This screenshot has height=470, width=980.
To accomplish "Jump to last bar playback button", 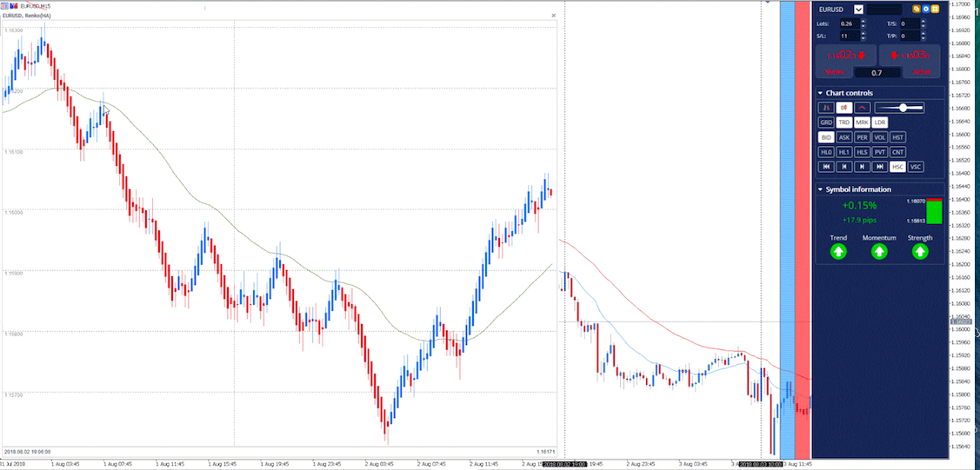I will coord(880,167).
